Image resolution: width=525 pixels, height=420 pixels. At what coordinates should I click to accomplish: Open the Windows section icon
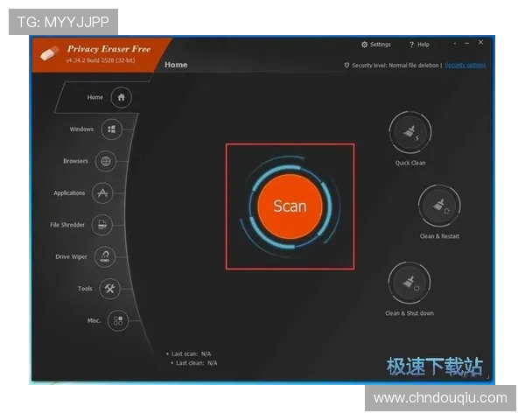[111, 129]
